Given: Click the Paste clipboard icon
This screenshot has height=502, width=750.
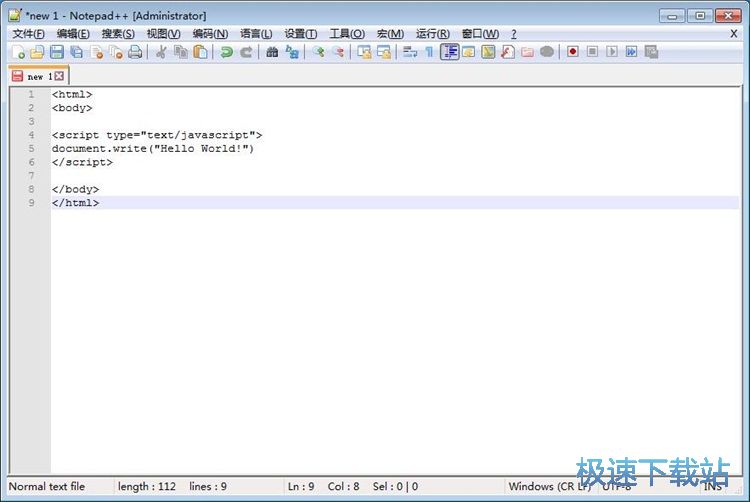Looking at the screenshot, I should [200, 52].
